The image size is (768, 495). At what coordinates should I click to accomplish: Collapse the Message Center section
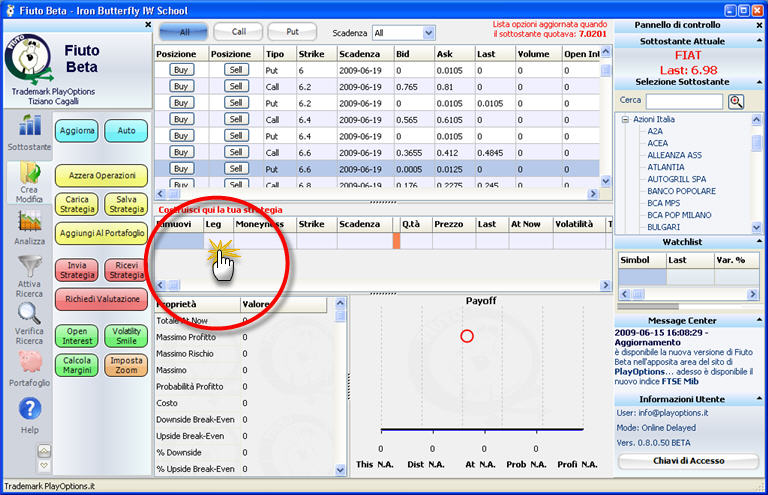pyautogui.click(x=759, y=320)
